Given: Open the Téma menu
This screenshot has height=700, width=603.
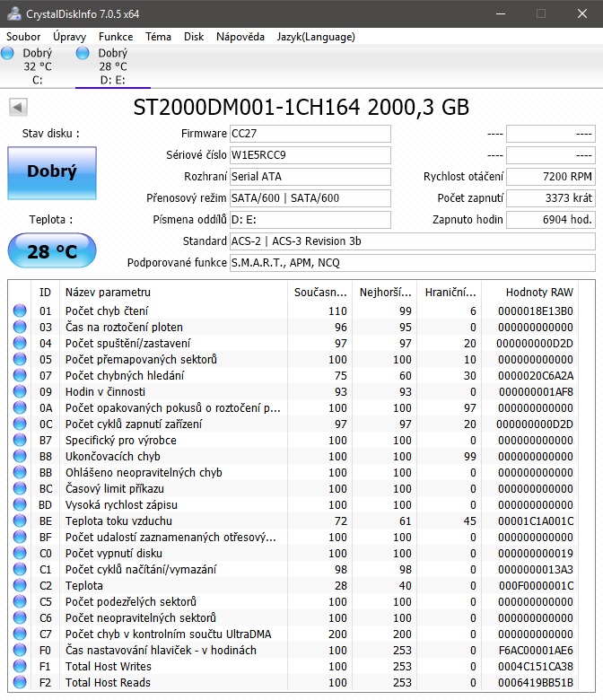Looking at the screenshot, I should (x=158, y=37).
